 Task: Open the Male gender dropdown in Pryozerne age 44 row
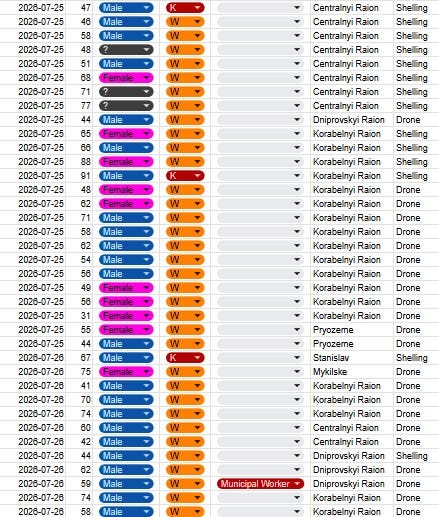(x=126, y=344)
